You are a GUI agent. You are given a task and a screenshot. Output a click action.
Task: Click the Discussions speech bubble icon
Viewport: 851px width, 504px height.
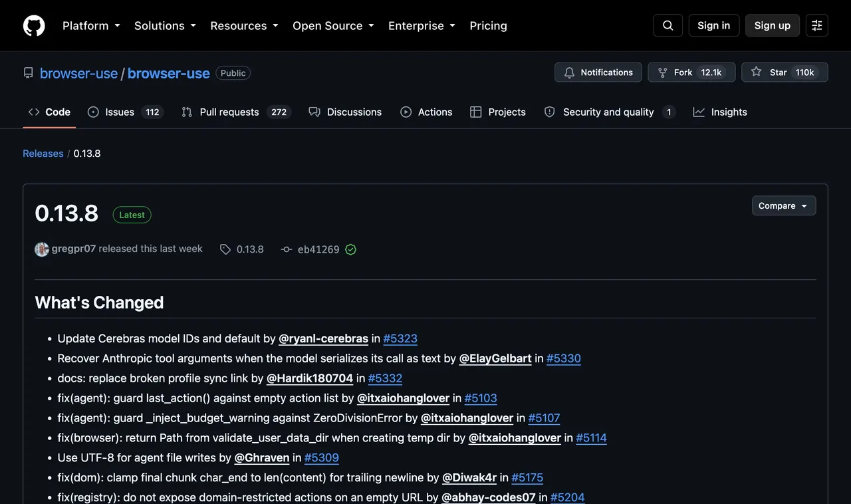[x=314, y=112]
